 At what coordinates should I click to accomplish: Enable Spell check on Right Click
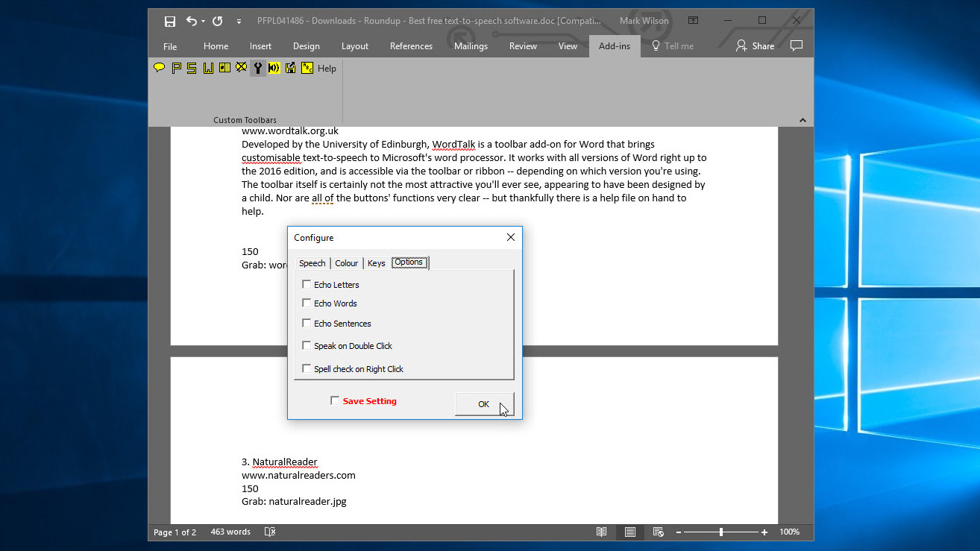pos(307,368)
